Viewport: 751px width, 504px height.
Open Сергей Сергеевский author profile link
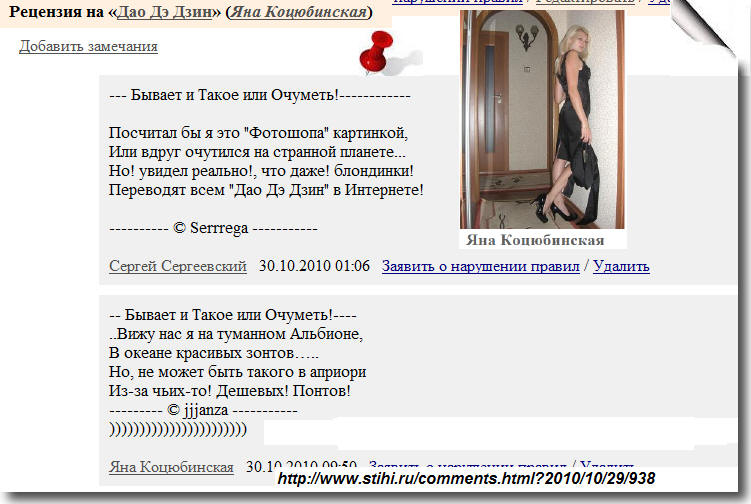[178, 265]
